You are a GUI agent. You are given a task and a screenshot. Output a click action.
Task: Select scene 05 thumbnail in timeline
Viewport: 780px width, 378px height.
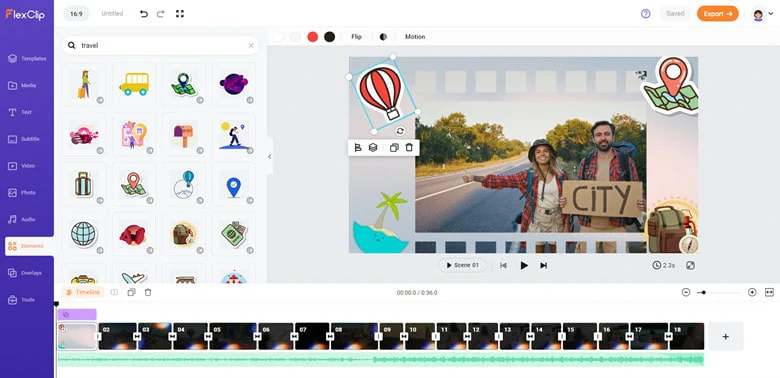pos(233,336)
